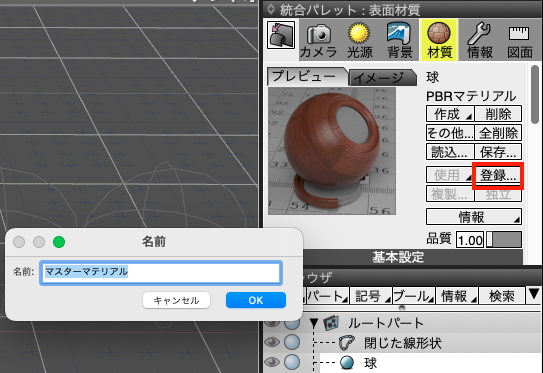Click the その他... button

click(450, 133)
